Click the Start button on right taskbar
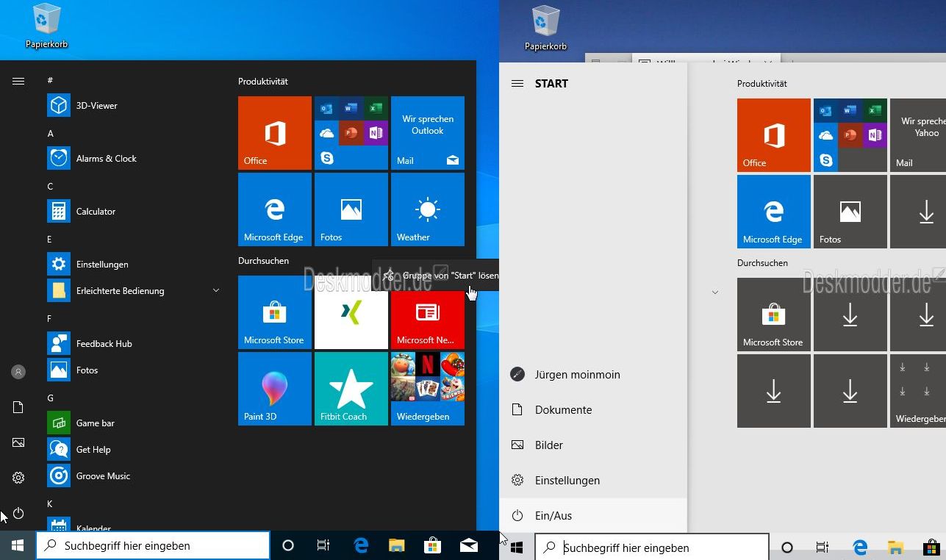This screenshot has width=946, height=560. point(517,548)
